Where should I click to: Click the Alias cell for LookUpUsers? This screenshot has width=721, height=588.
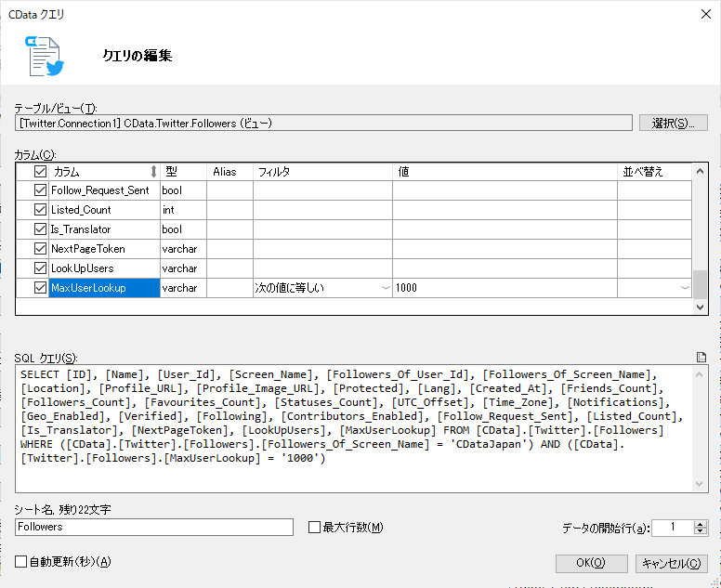(229, 268)
